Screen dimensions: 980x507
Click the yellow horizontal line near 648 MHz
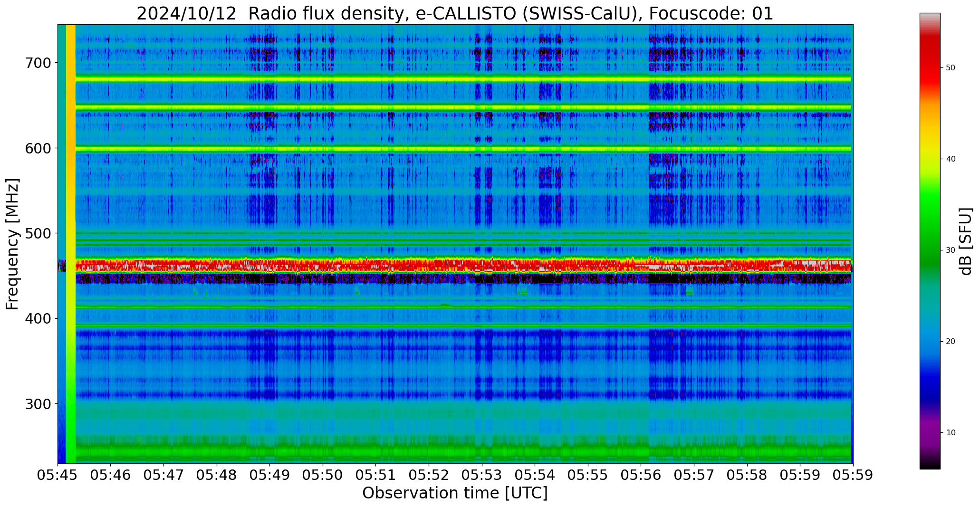tap(463, 108)
